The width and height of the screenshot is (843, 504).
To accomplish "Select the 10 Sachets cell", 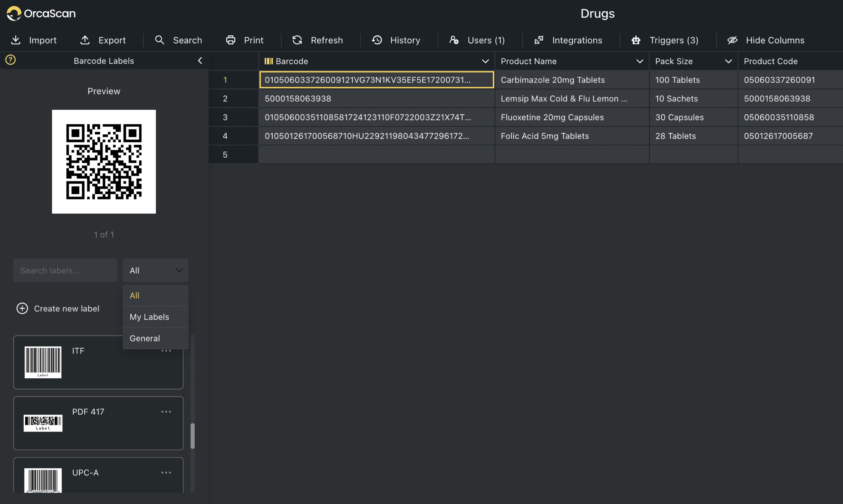I will click(x=694, y=98).
